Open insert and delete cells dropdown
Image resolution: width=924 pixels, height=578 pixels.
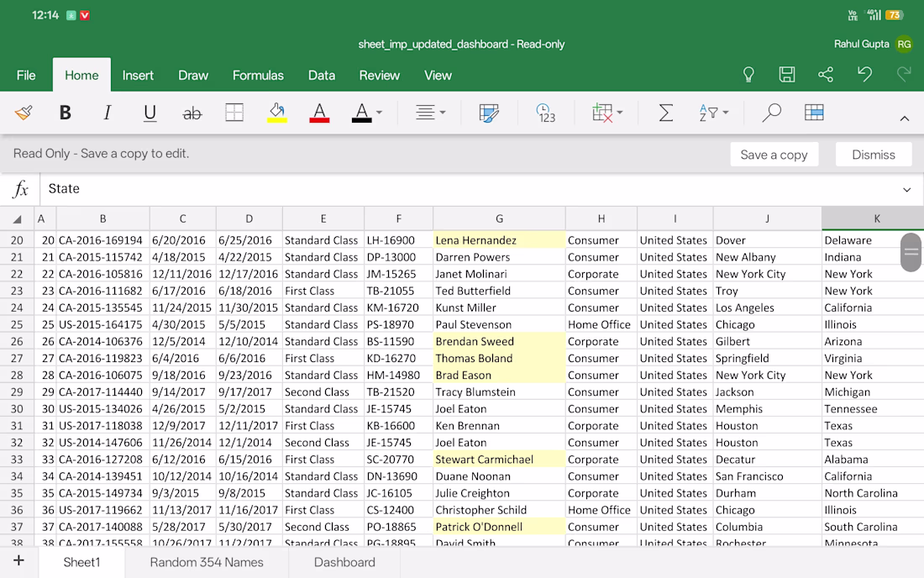tap(607, 113)
